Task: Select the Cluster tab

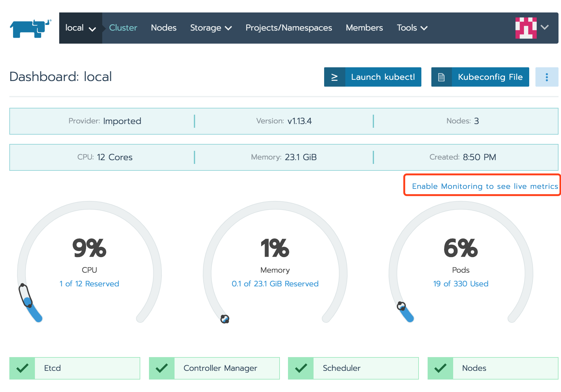Action: [x=123, y=28]
